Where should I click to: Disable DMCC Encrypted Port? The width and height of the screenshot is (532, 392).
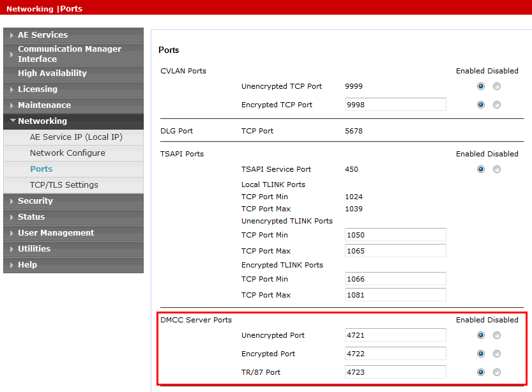point(497,354)
